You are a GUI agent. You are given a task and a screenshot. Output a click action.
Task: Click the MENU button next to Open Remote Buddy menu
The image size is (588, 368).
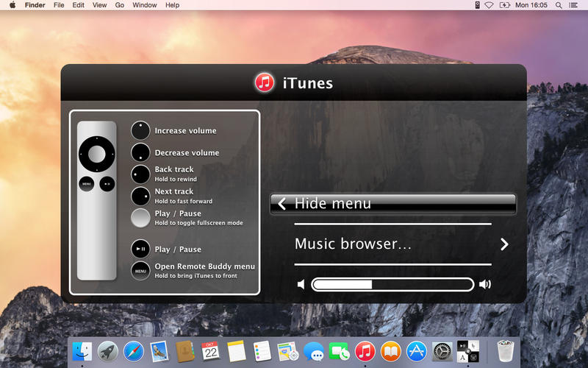pos(140,270)
